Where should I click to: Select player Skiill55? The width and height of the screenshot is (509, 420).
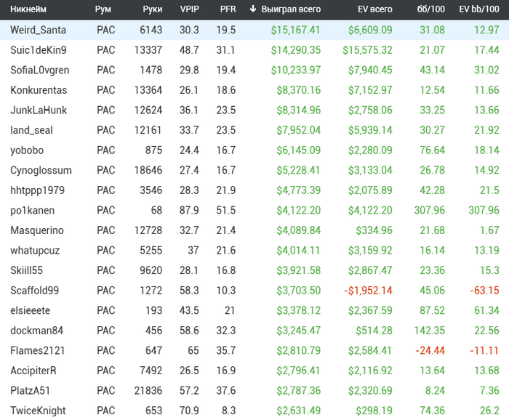click(26, 270)
